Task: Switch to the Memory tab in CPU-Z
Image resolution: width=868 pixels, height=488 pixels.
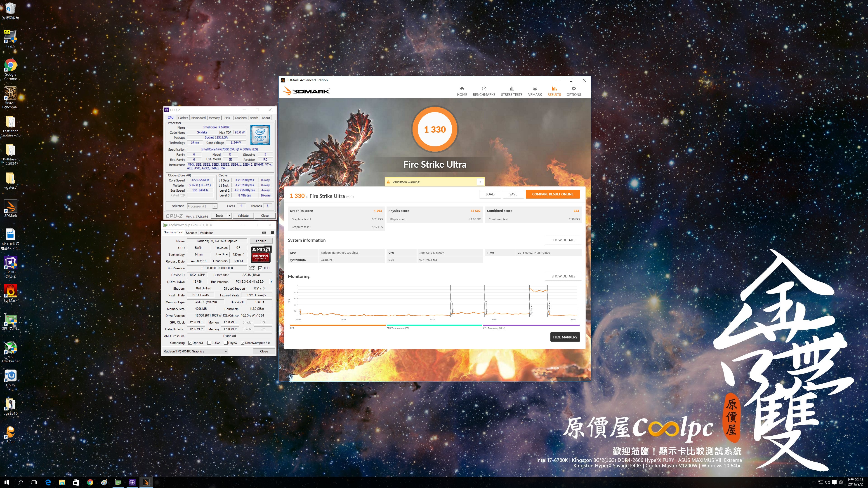Action: 214,118
